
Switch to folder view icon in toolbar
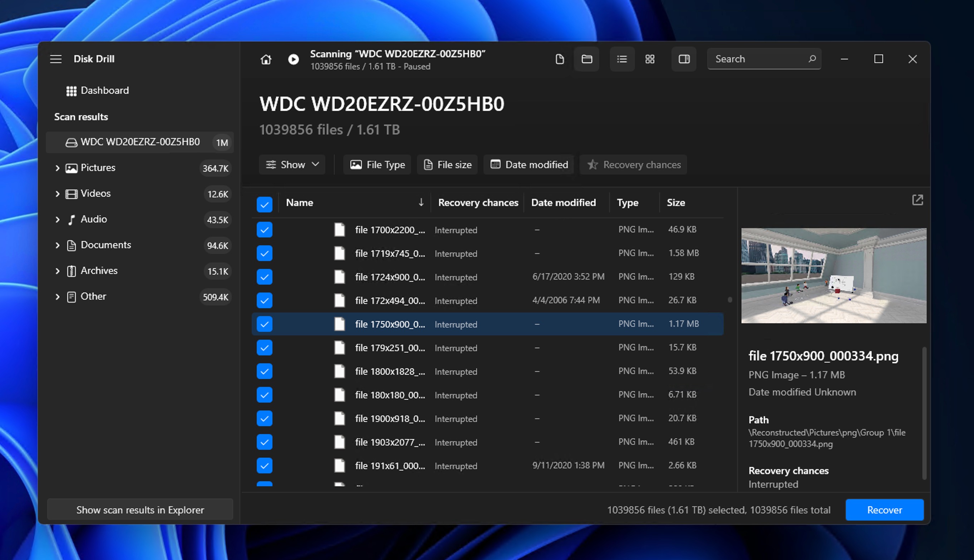point(587,59)
